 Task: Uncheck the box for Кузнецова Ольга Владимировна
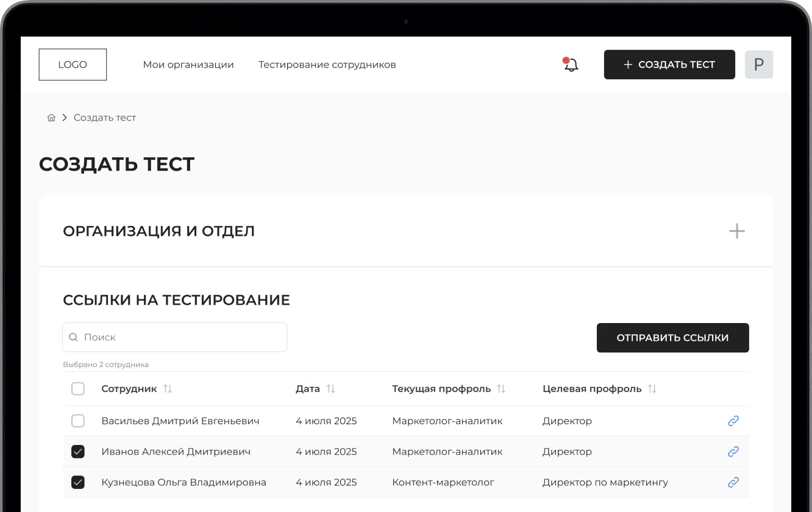tap(78, 482)
